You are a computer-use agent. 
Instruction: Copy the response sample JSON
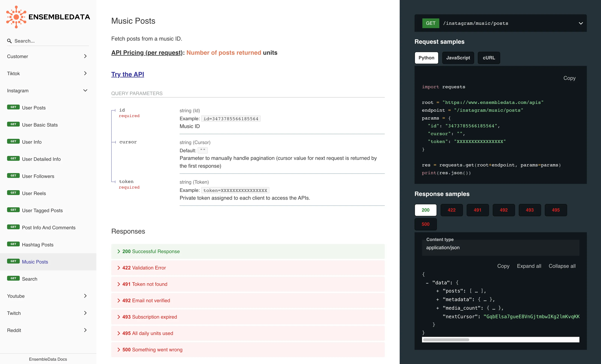503,266
